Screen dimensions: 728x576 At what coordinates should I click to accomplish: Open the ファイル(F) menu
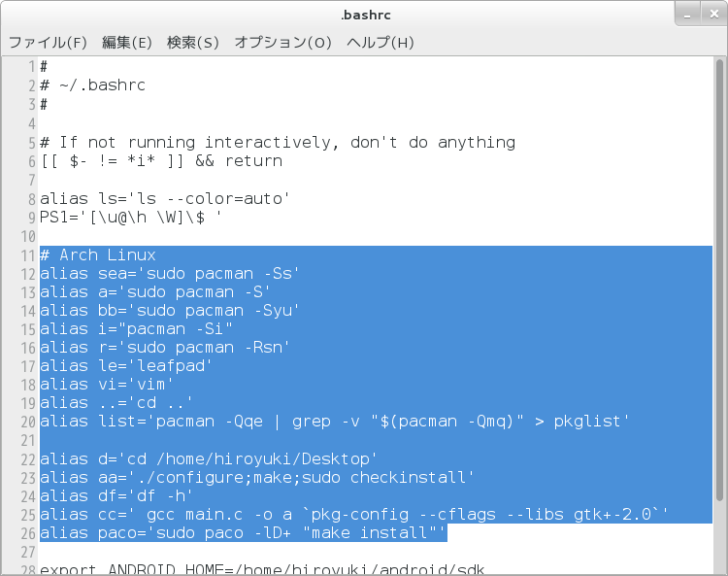(48, 43)
